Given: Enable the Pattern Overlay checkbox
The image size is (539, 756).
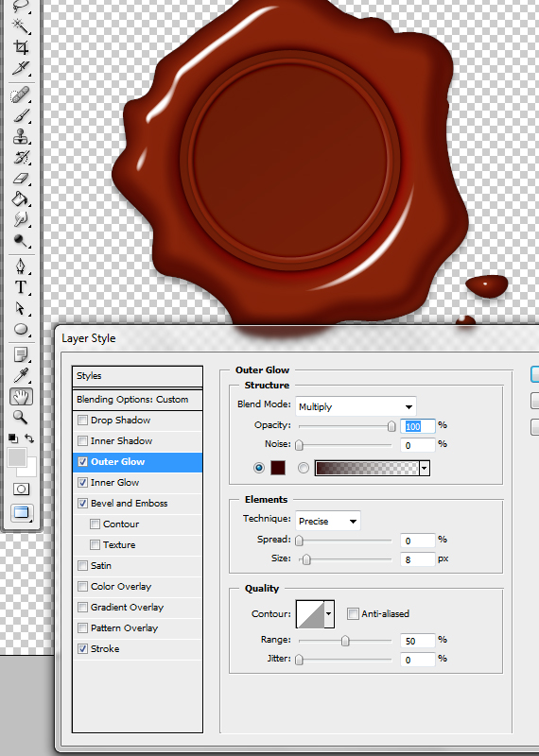Looking at the screenshot, I should click(82, 627).
